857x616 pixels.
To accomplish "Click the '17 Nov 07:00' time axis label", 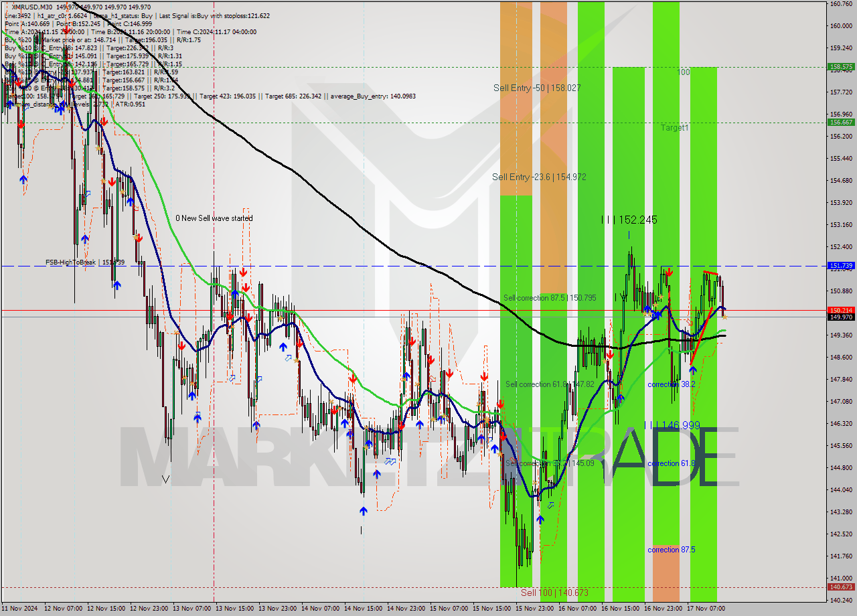I will click(x=706, y=609).
